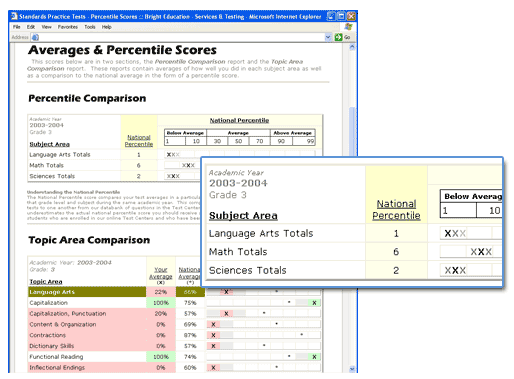
Task: Click the National Percentile link in the zoomed callout
Action: [396, 210]
